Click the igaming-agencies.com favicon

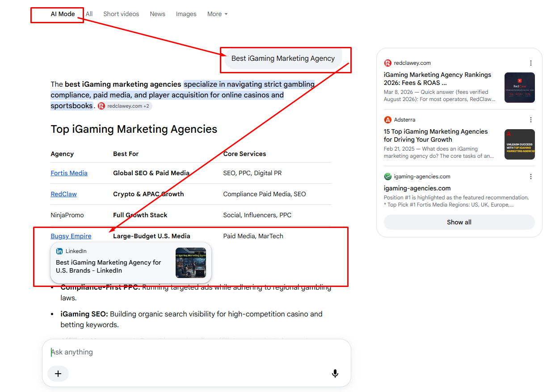click(x=387, y=177)
